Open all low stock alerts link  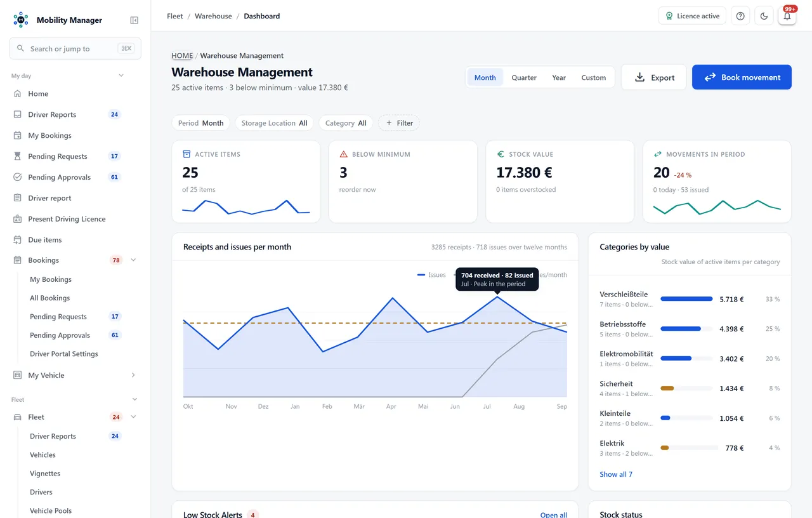(x=554, y=515)
